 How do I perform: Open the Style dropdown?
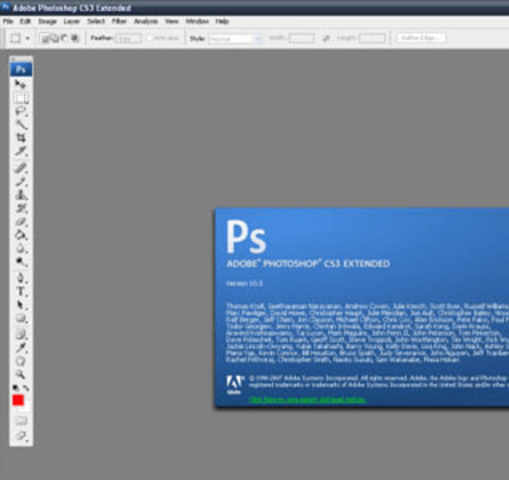[x=235, y=39]
